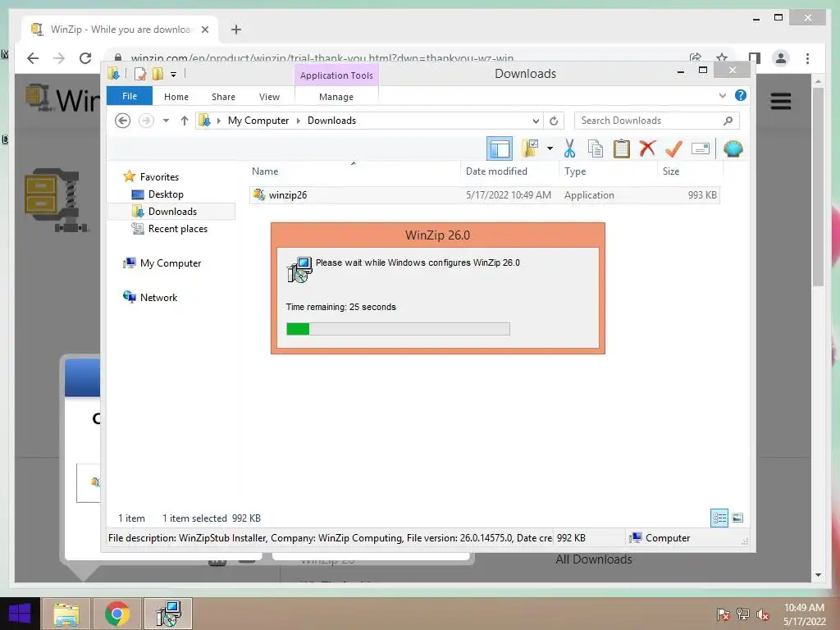840x630 pixels.
Task: Open Explorer Help question mark icon
Action: click(741, 95)
